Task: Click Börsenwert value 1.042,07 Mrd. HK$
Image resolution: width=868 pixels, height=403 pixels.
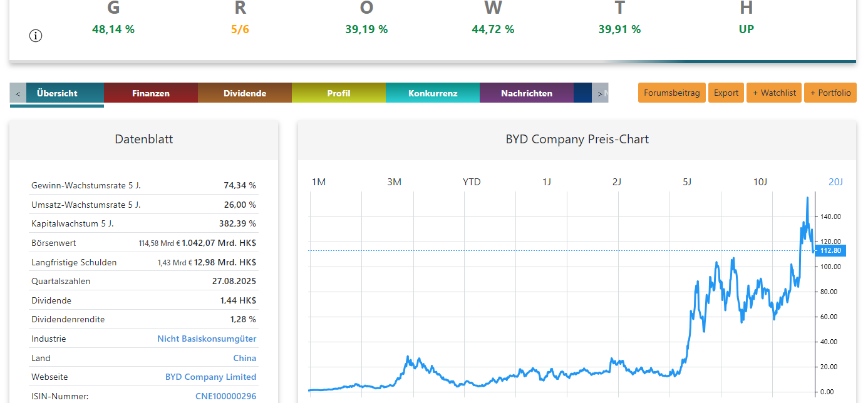Action: [219, 243]
